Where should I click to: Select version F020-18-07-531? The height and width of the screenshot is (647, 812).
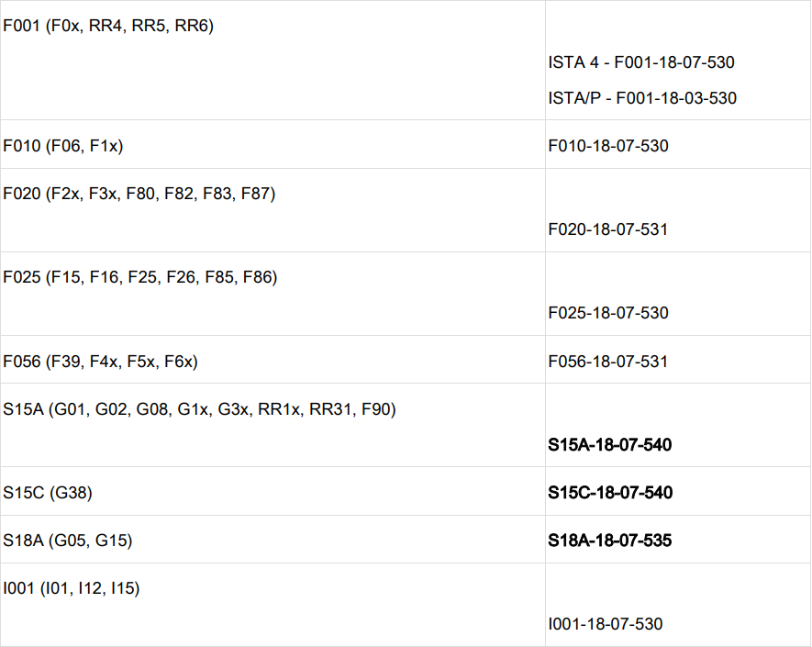point(608,229)
